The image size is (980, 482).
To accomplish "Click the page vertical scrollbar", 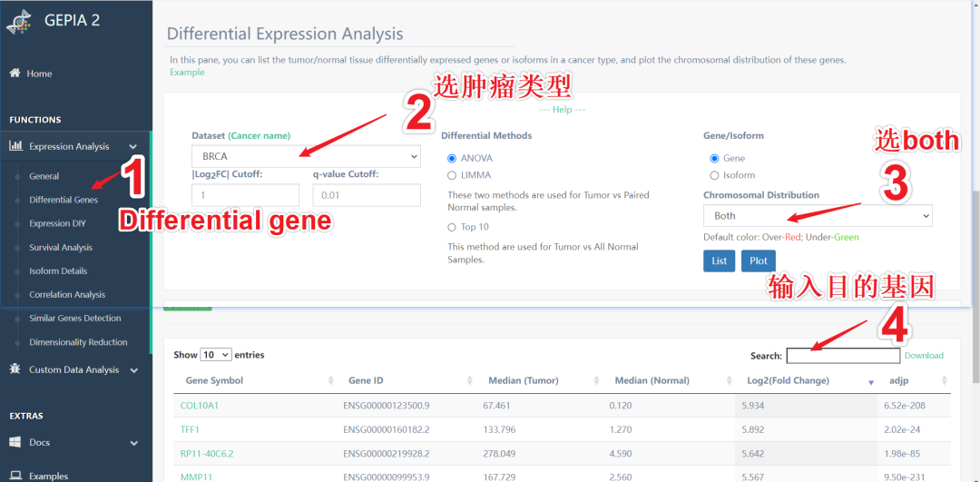I will click(x=975, y=287).
